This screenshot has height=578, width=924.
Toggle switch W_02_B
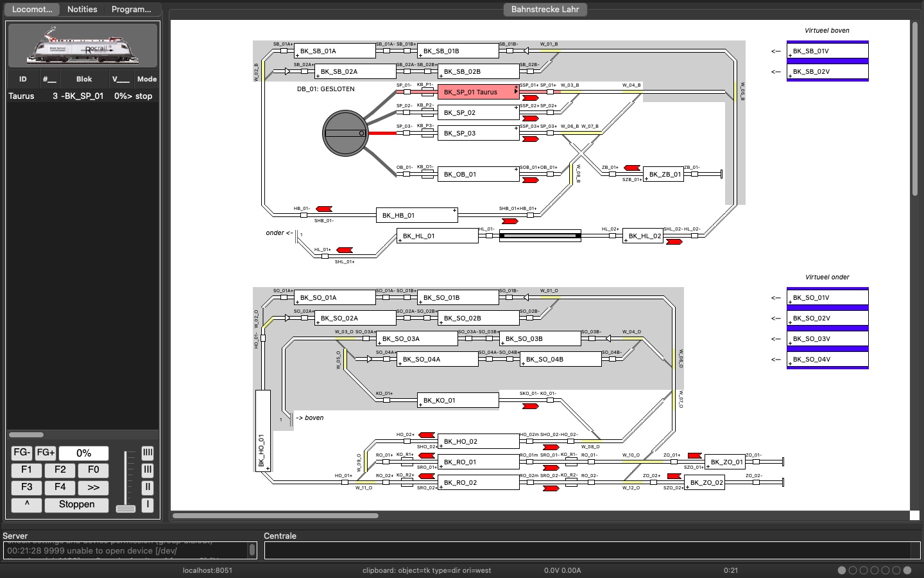tap(263, 71)
